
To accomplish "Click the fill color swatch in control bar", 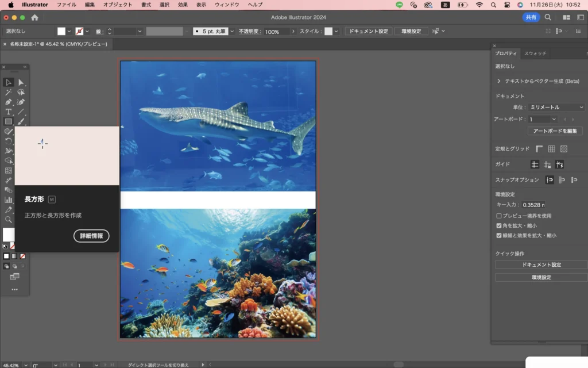I will point(61,31).
